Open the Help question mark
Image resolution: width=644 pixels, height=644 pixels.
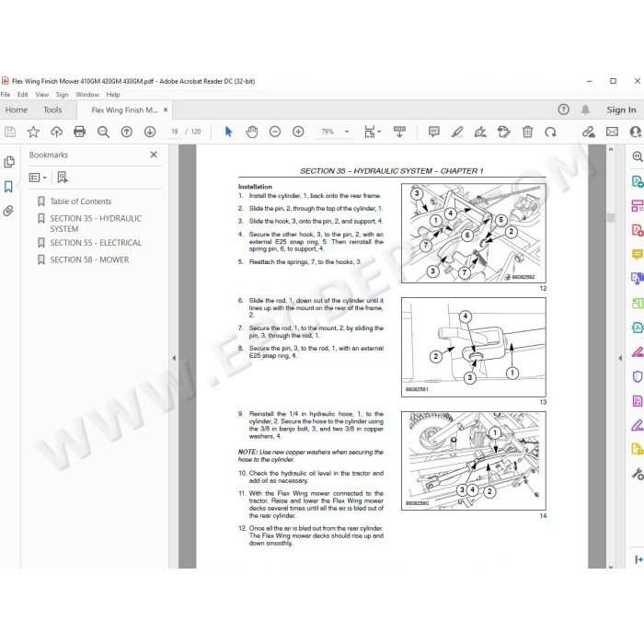563,109
